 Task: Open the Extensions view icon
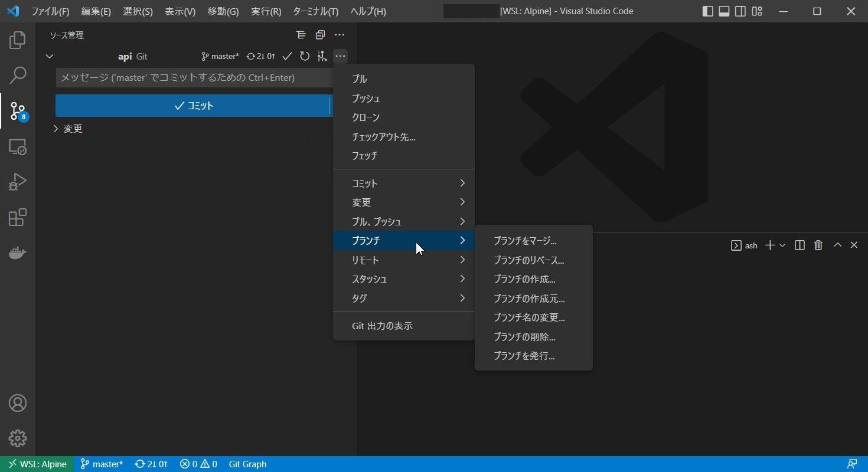pos(18,217)
